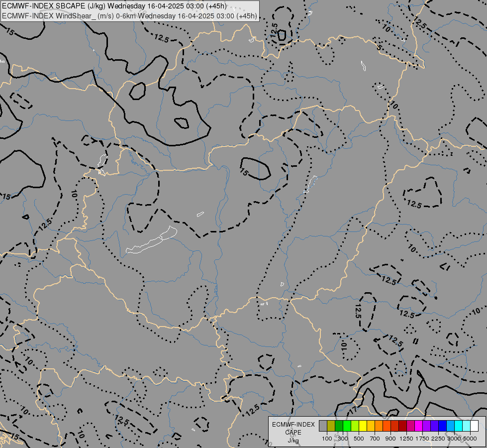Screen dimensions: 487x448
Task: Select the pure blue legend swatch
Action: (442, 426)
